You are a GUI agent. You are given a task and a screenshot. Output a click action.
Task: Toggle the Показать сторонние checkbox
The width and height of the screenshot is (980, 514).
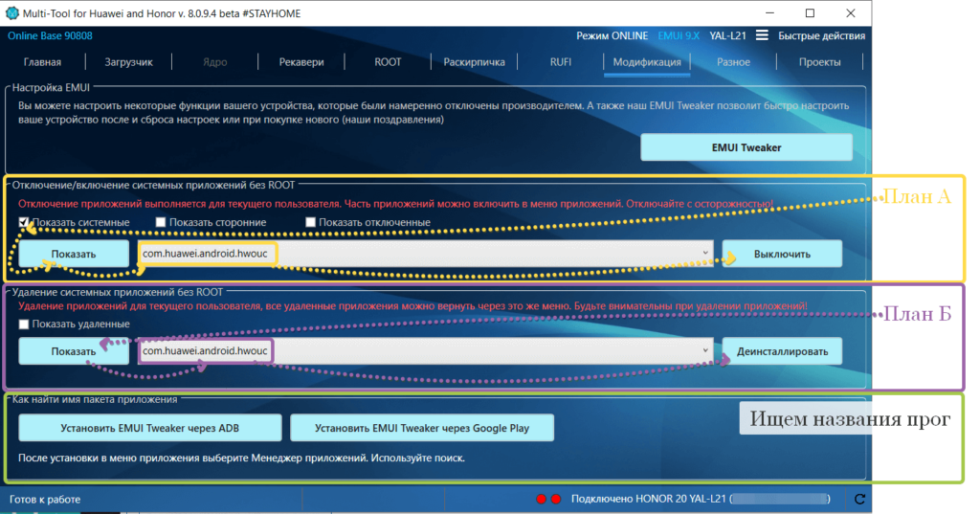(161, 223)
